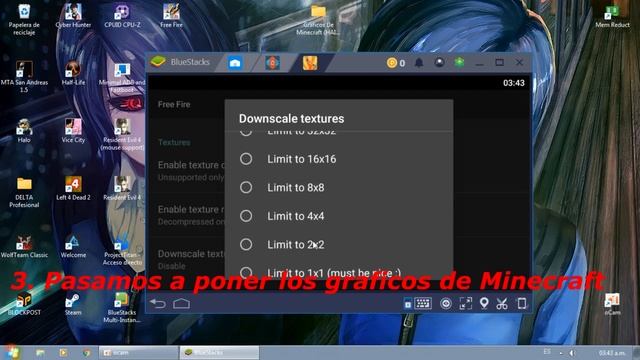The image size is (640, 360).
Task: Switch to the Free Fire app tab in BlueStacks
Action: point(310,63)
